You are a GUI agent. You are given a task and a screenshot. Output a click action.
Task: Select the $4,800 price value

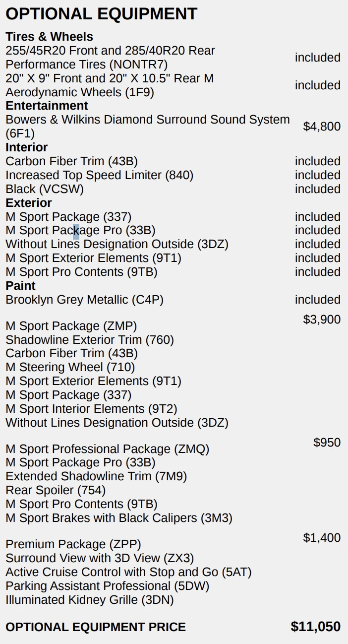pyautogui.click(x=322, y=127)
